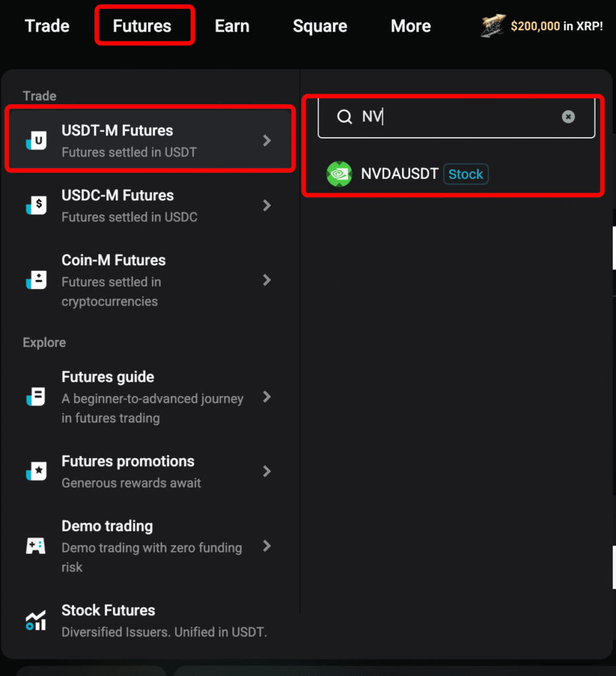The width and height of the screenshot is (616, 676).
Task: Click the Coin-M Futures icon
Action: pyautogui.click(x=36, y=280)
